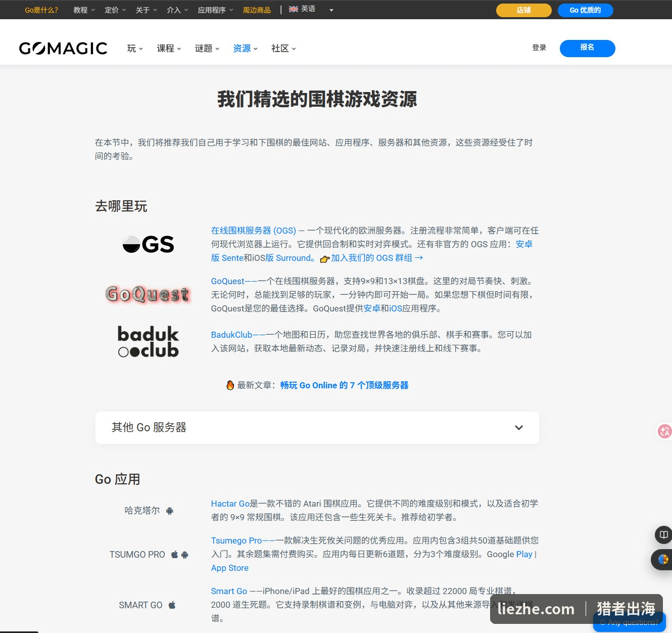
Task: Click the yellow 店铺 button
Action: coord(524,10)
